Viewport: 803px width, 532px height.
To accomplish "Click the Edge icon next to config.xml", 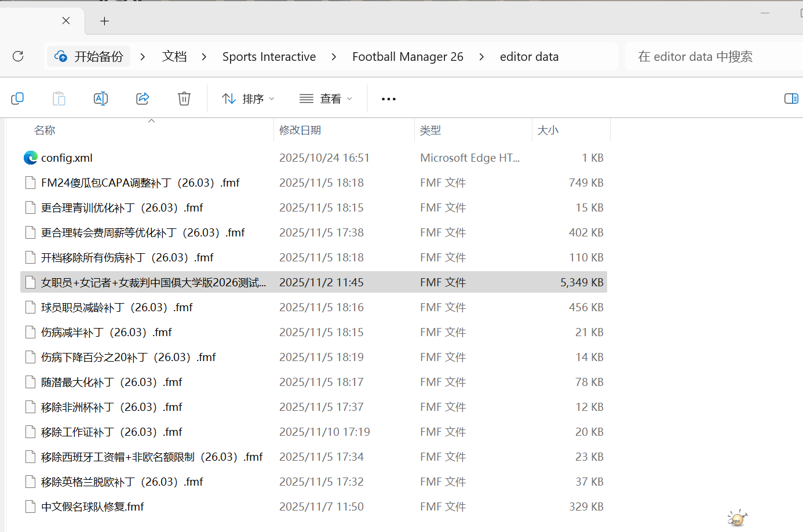I will point(30,157).
